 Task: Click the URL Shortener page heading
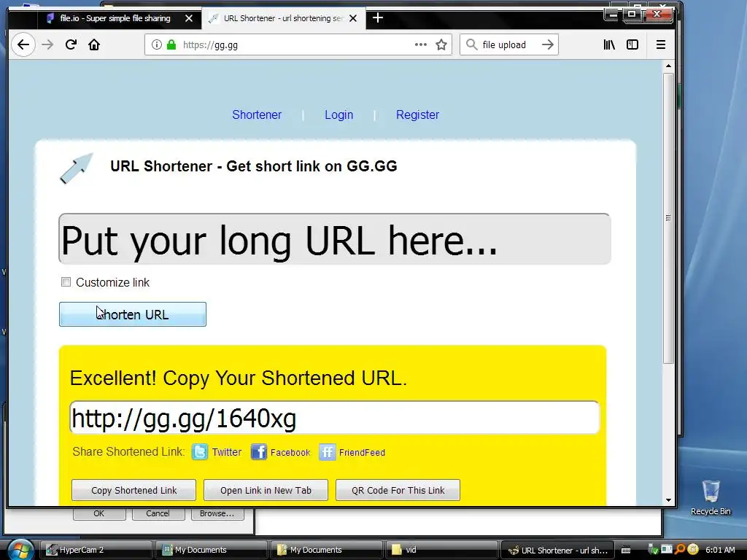pos(253,166)
